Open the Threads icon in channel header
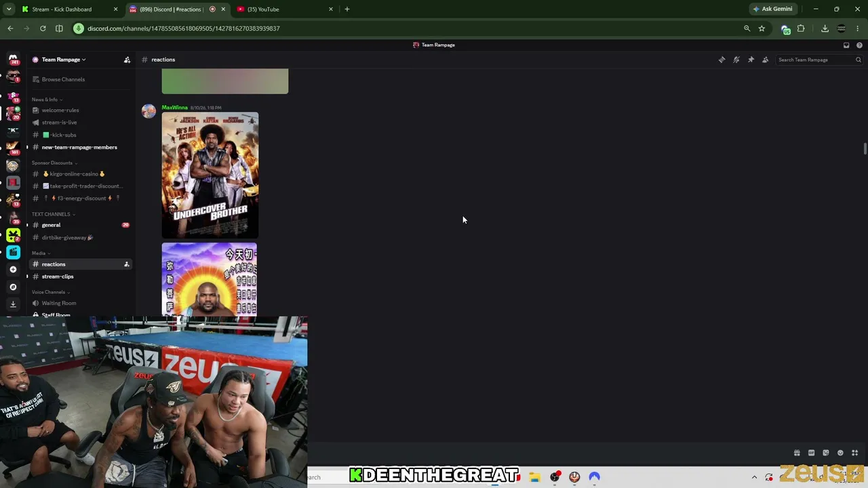 coord(722,60)
